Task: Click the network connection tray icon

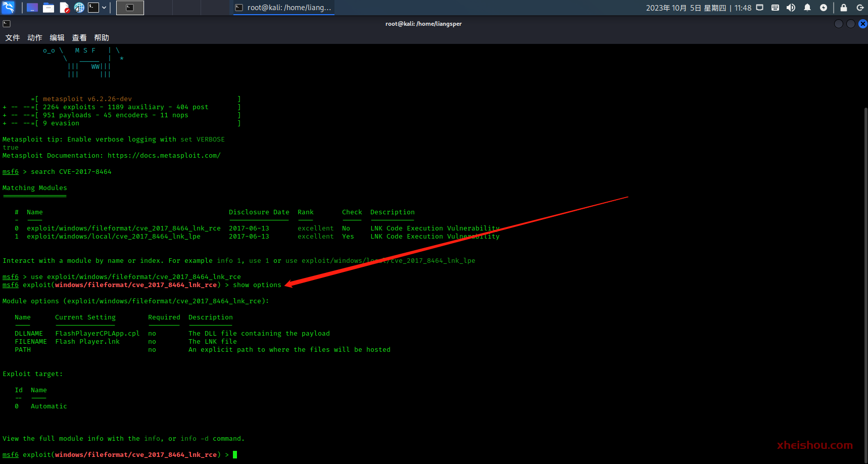Action: tap(759, 8)
